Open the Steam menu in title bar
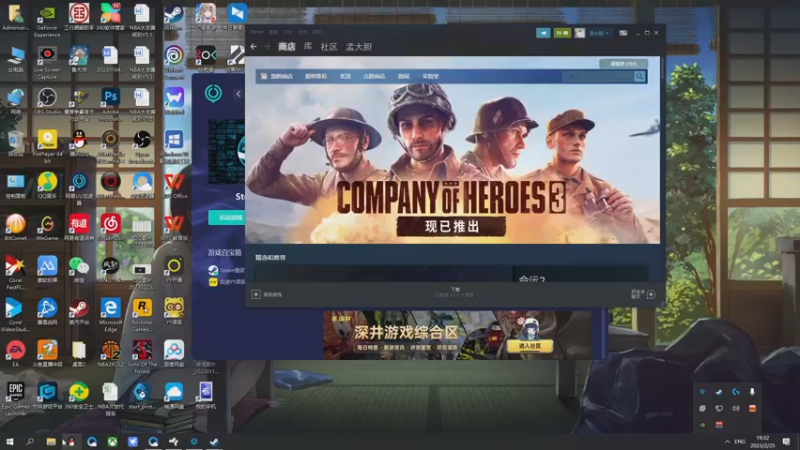 coord(257,32)
